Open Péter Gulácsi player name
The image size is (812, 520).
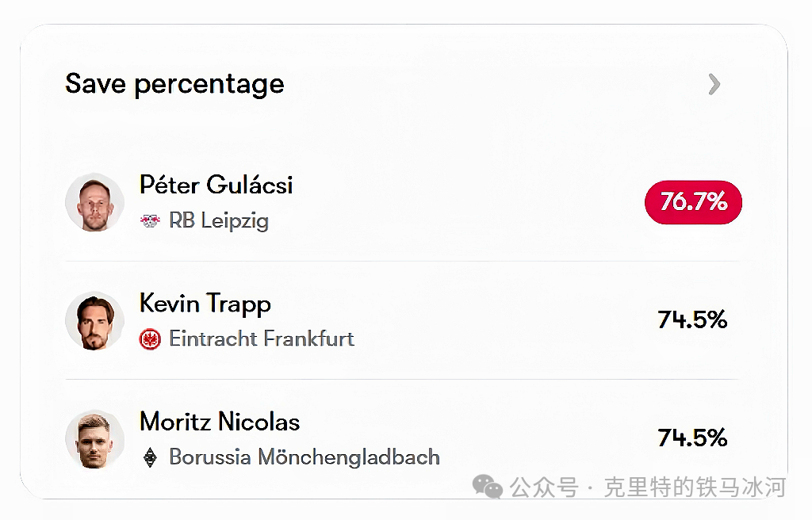click(x=216, y=185)
